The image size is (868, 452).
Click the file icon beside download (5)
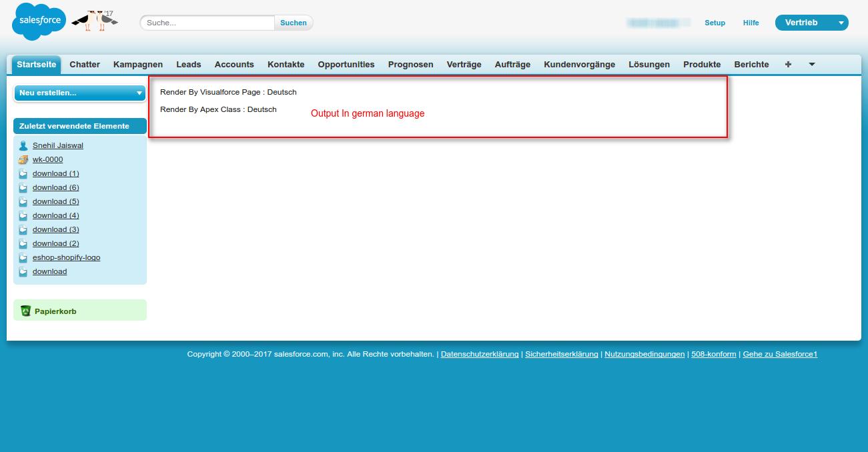click(x=23, y=201)
